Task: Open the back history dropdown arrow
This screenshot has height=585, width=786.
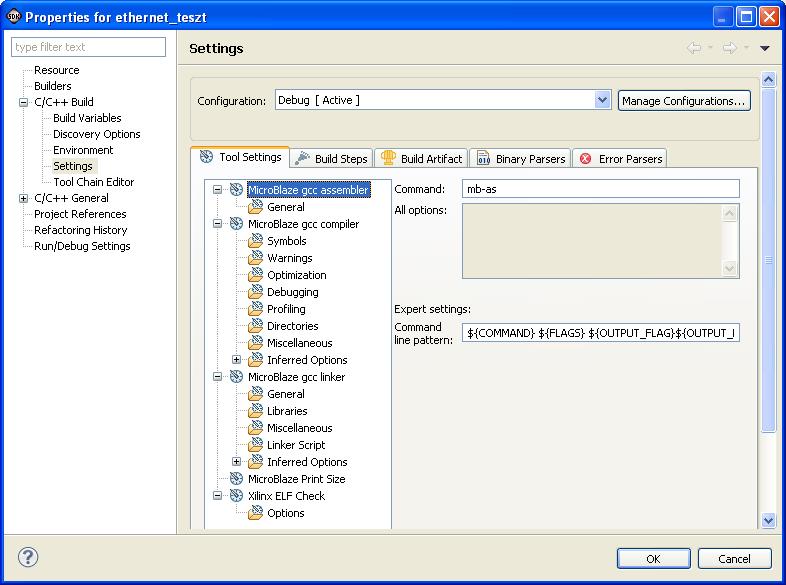Action: pos(710,48)
